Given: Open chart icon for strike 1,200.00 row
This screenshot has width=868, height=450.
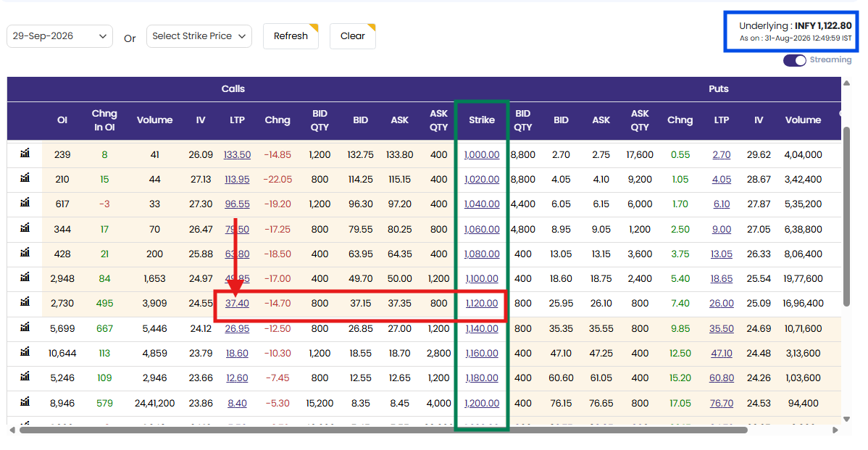Looking at the screenshot, I should coord(25,402).
